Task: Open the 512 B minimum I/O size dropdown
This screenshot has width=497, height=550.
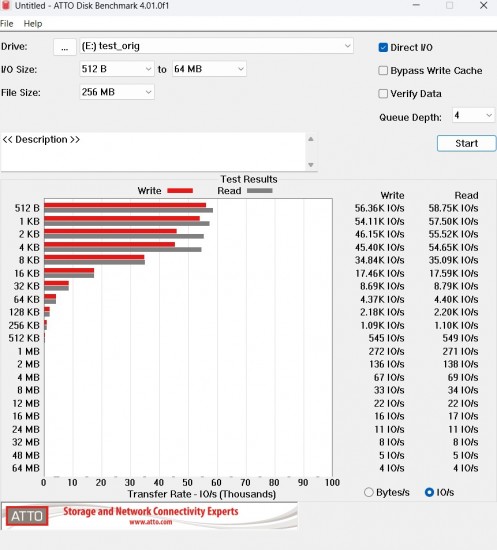Action: pos(117,69)
